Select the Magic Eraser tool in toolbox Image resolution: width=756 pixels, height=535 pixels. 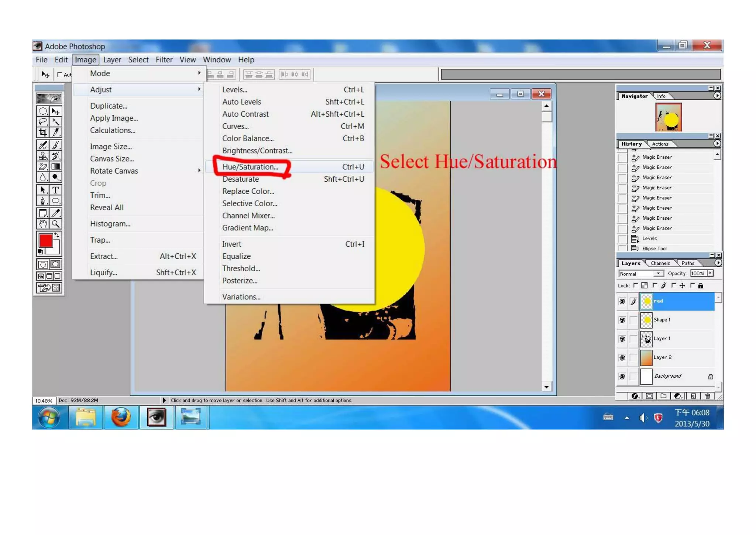pos(43,167)
